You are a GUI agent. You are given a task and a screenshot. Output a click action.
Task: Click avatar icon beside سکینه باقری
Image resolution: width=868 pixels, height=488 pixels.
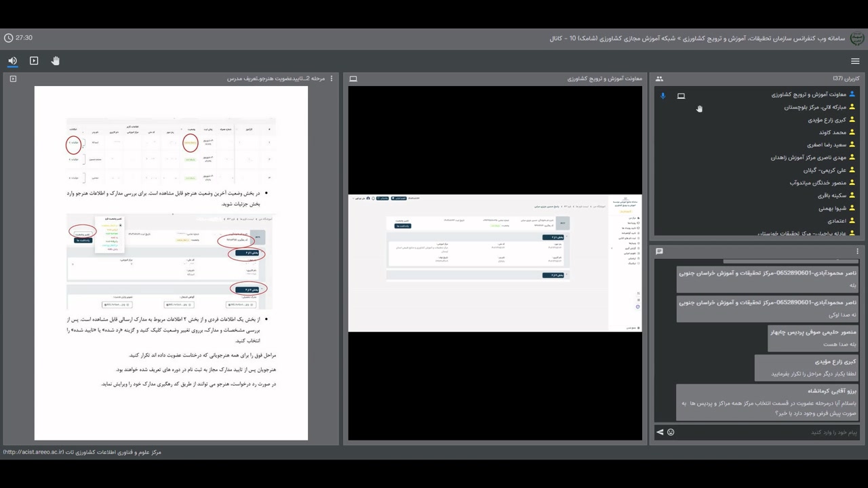click(x=852, y=196)
